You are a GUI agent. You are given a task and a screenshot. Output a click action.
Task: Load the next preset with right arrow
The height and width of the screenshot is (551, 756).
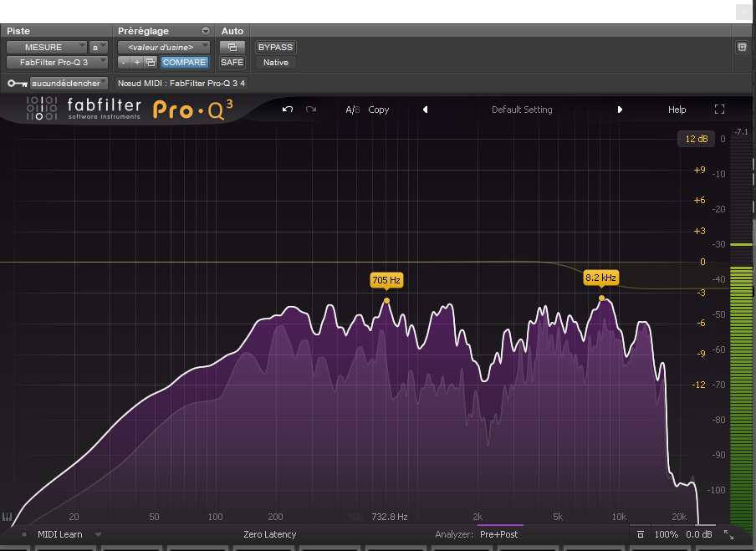(620, 110)
